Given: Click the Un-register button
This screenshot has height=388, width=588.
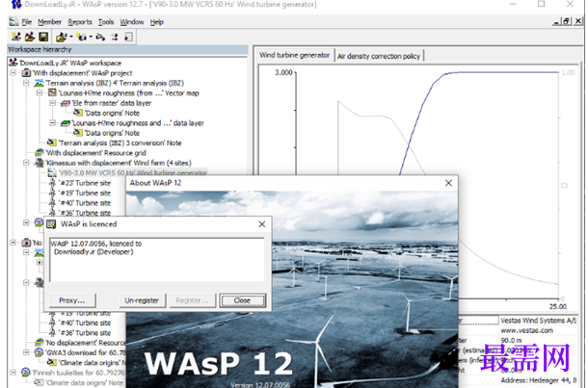Looking at the screenshot, I should coord(142,300).
